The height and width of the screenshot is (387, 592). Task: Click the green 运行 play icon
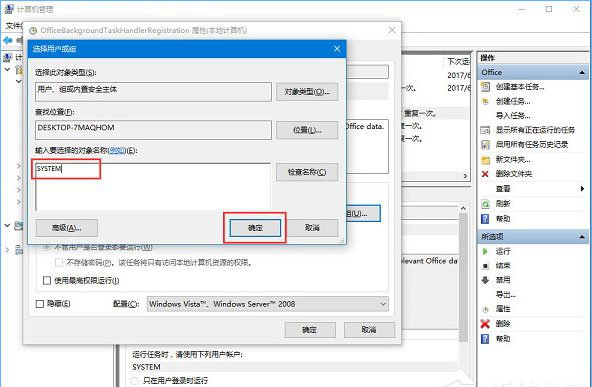click(485, 251)
